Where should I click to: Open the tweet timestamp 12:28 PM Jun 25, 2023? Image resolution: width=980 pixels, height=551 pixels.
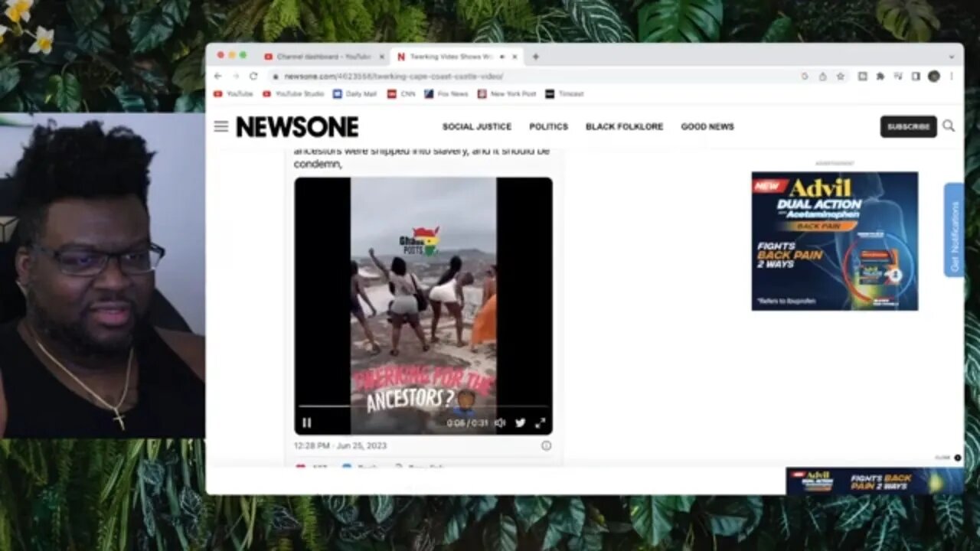coord(340,445)
